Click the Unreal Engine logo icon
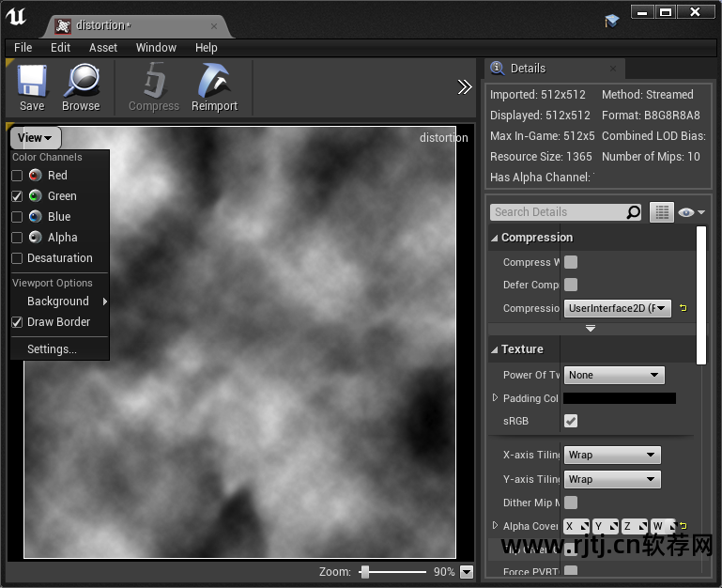 point(16,17)
